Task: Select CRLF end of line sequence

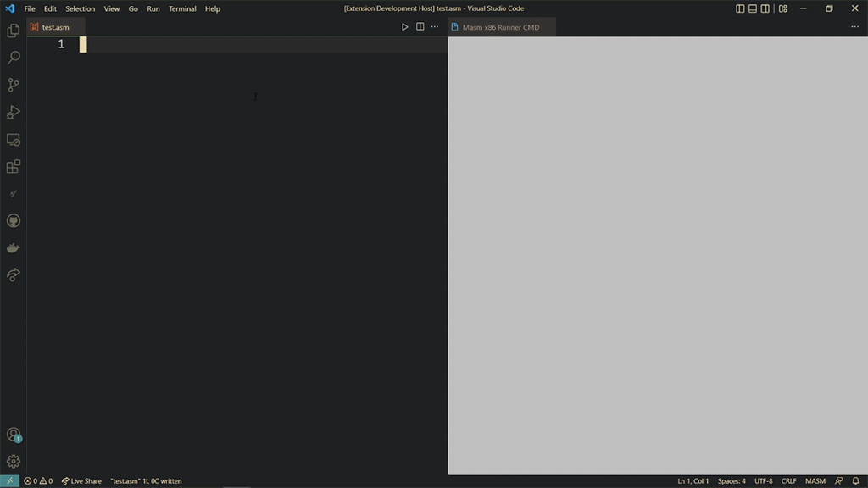Action: point(788,481)
